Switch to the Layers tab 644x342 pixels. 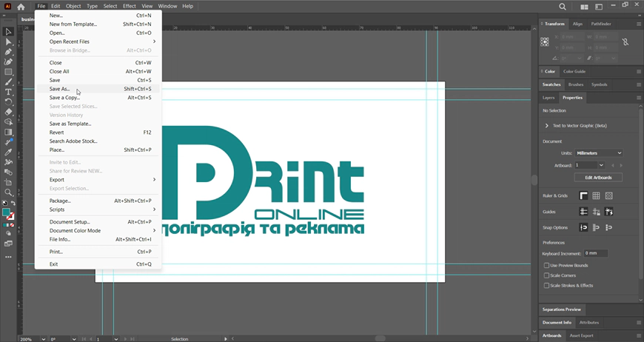[549, 98]
